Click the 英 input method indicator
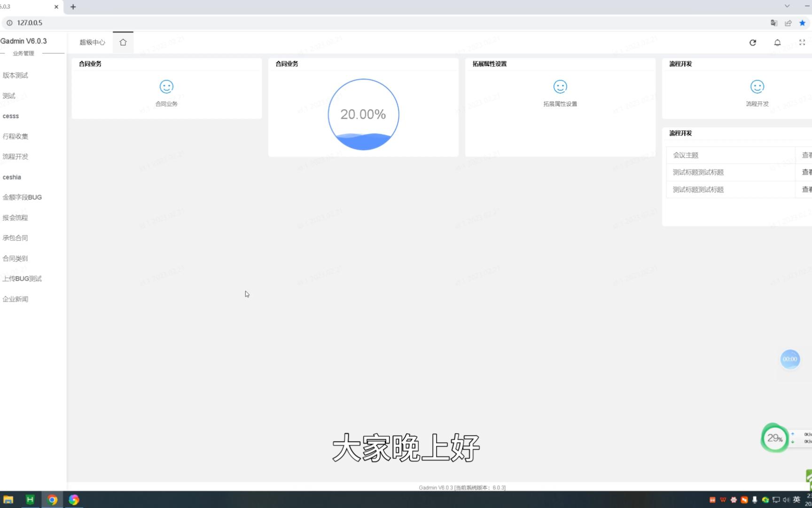The height and width of the screenshot is (508, 812). point(796,500)
